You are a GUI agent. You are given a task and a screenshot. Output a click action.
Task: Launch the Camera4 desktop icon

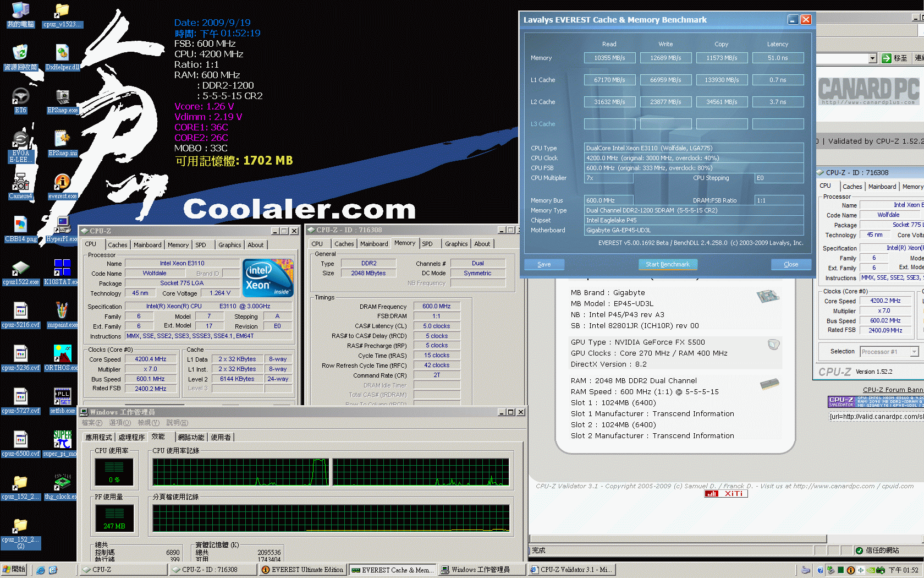[20, 186]
